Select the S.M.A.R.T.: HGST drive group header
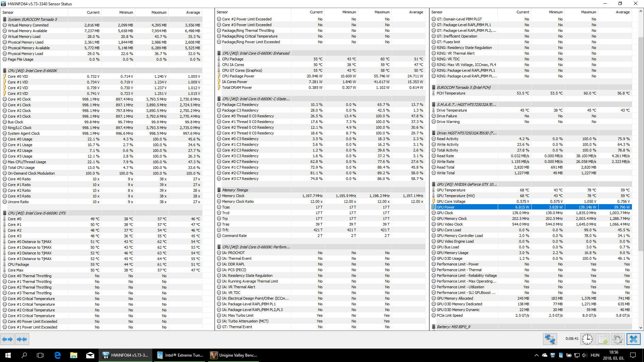644x362 pixels. [x=532, y=105]
